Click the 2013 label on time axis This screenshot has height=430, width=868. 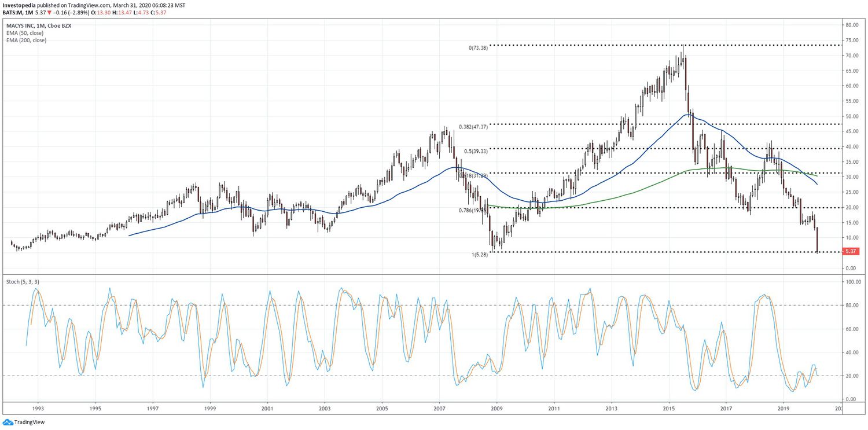tap(611, 408)
